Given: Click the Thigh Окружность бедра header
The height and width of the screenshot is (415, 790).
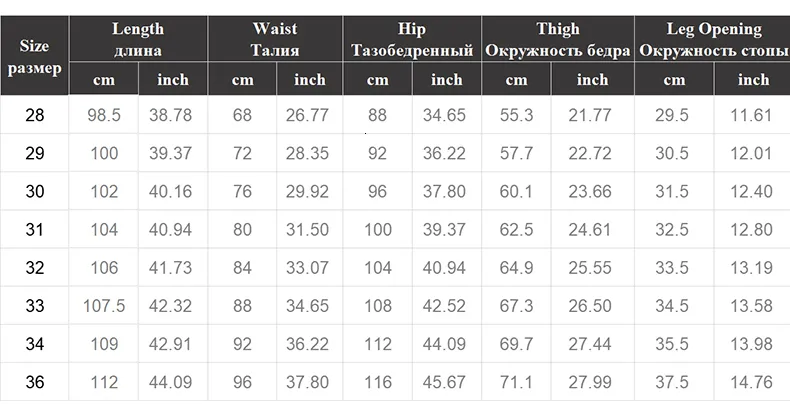Looking at the screenshot, I should pyautogui.click(x=558, y=39).
